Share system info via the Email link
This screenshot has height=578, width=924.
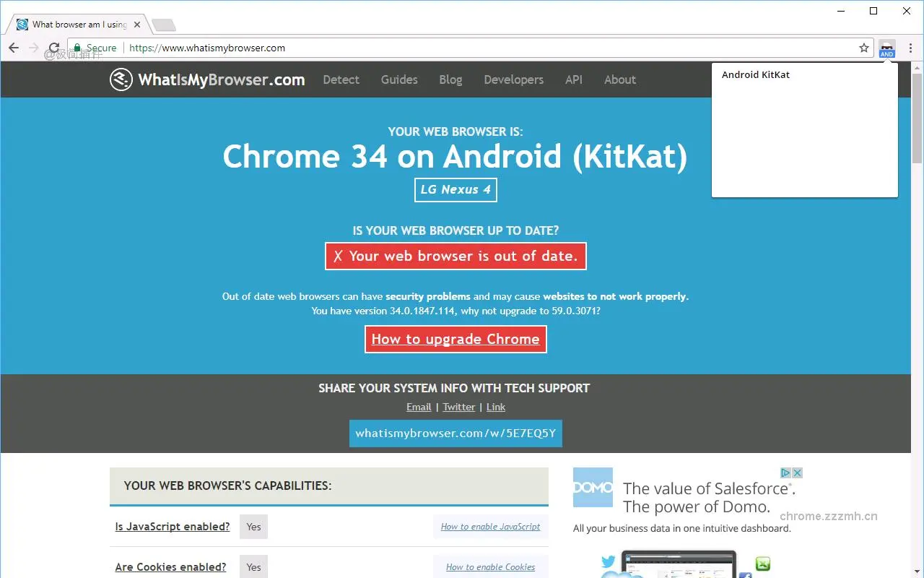tap(419, 407)
